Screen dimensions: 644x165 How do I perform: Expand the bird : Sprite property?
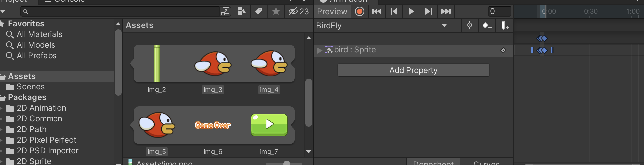(320, 50)
